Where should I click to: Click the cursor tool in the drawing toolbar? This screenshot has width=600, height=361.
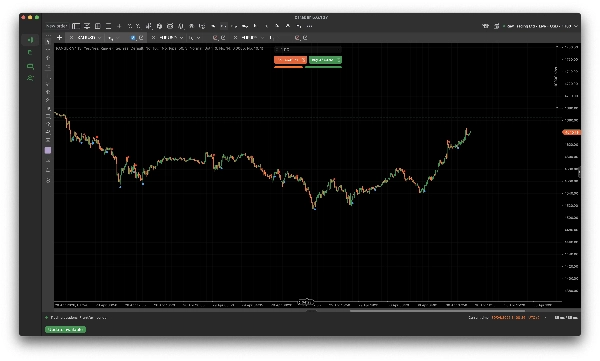pos(48,41)
